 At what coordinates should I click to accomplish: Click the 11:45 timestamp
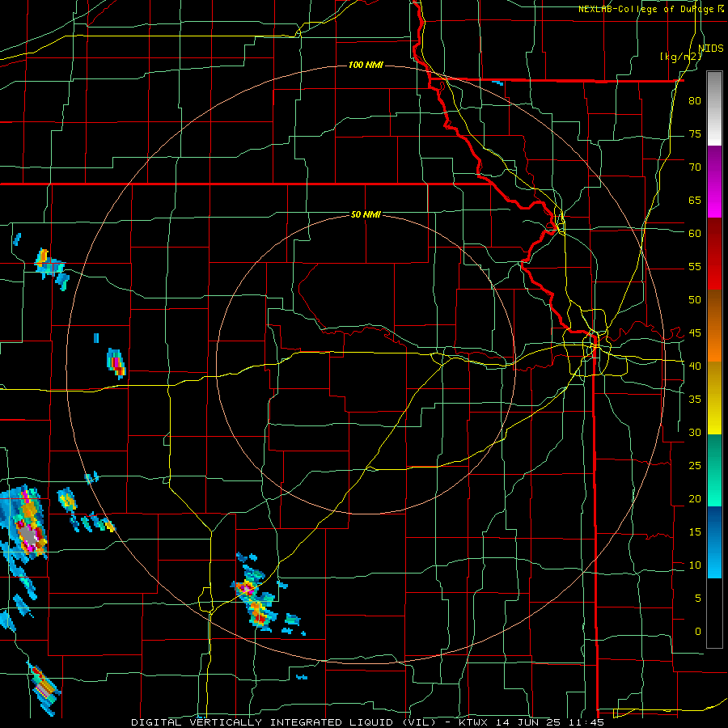pos(585,722)
